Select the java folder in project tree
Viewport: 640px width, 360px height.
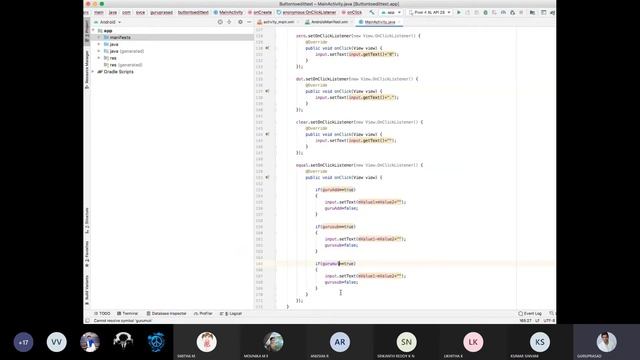114,44
